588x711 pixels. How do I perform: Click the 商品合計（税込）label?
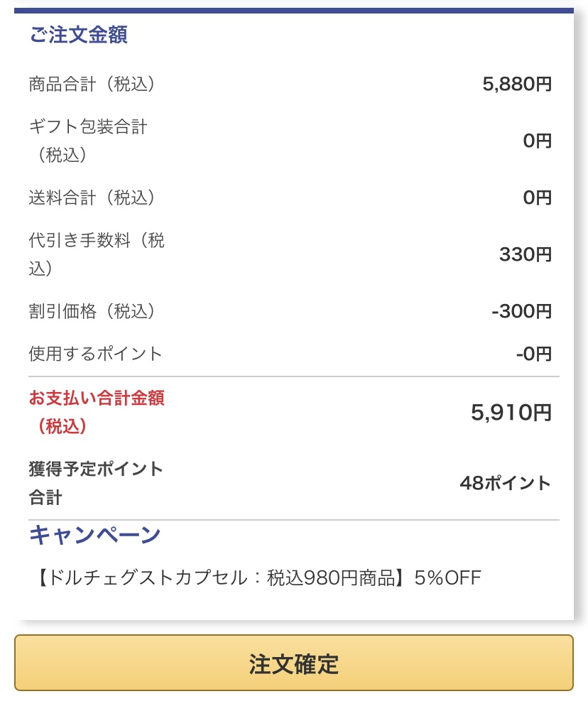tap(92, 84)
